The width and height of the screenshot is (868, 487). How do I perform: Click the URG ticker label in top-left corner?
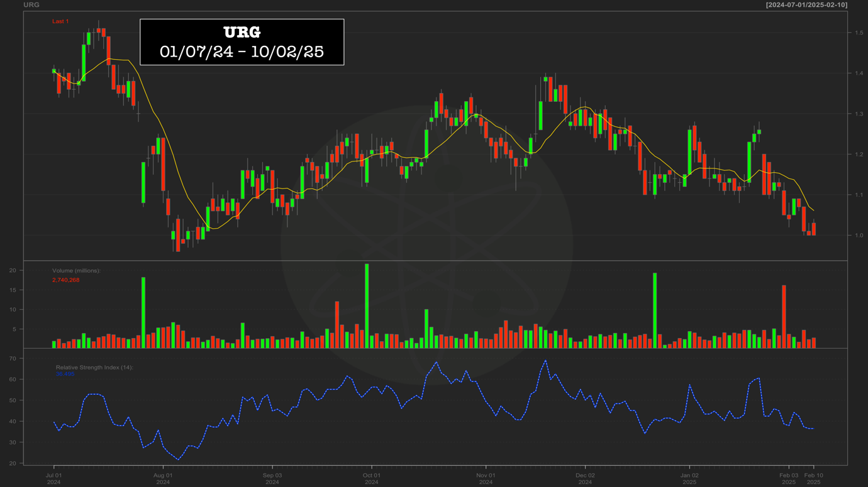[x=31, y=5]
